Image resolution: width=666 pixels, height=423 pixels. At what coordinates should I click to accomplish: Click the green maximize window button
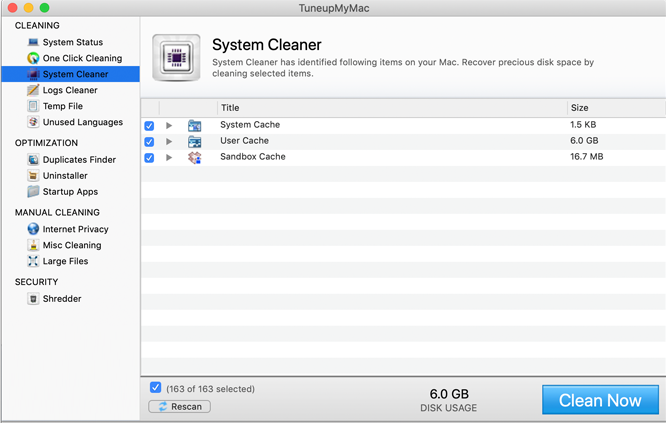click(x=44, y=8)
